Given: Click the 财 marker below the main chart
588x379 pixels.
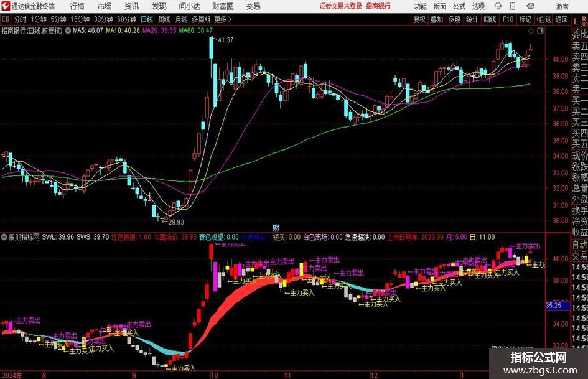Looking at the screenshot, I should point(276,228).
